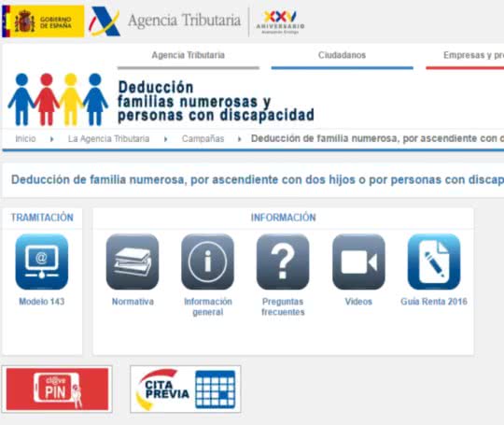Open the Guía Renta 2016 document icon
The width and height of the screenshot is (504, 425).
point(434,262)
